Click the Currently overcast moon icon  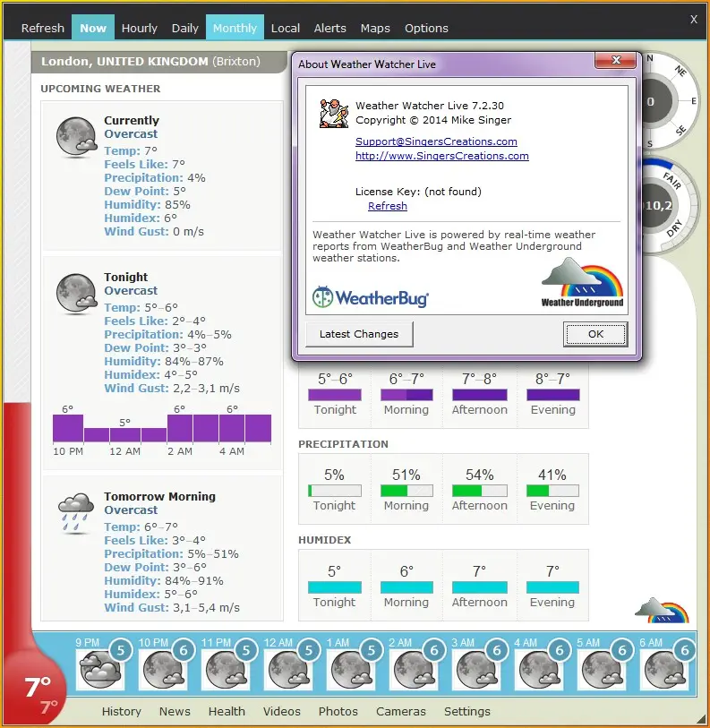coord(76,136)
